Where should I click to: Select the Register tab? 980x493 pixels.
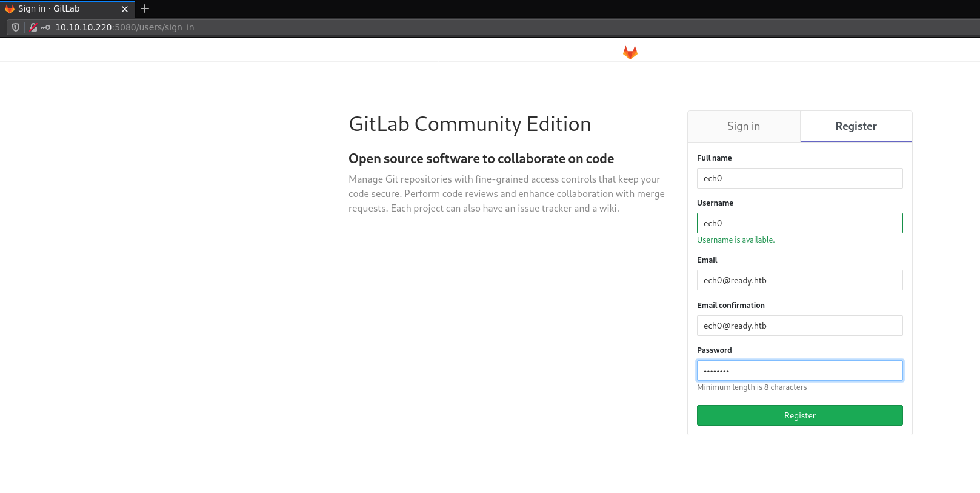(x=856, y=126)
